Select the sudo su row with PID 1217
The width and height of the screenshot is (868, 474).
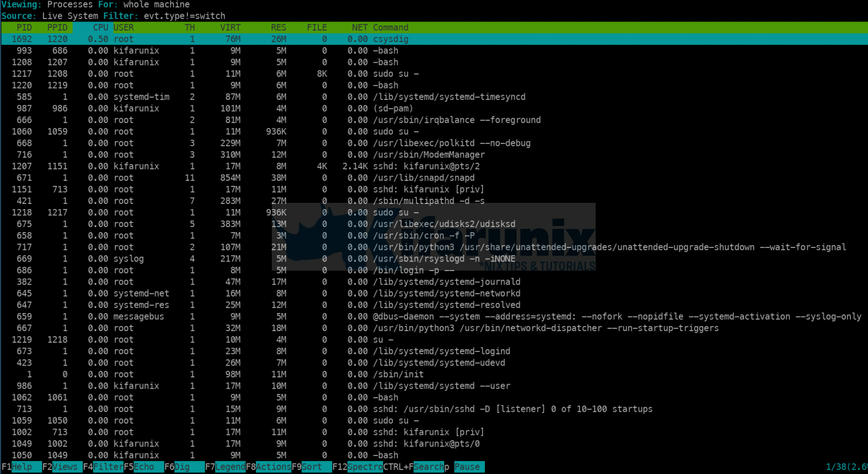434,73
